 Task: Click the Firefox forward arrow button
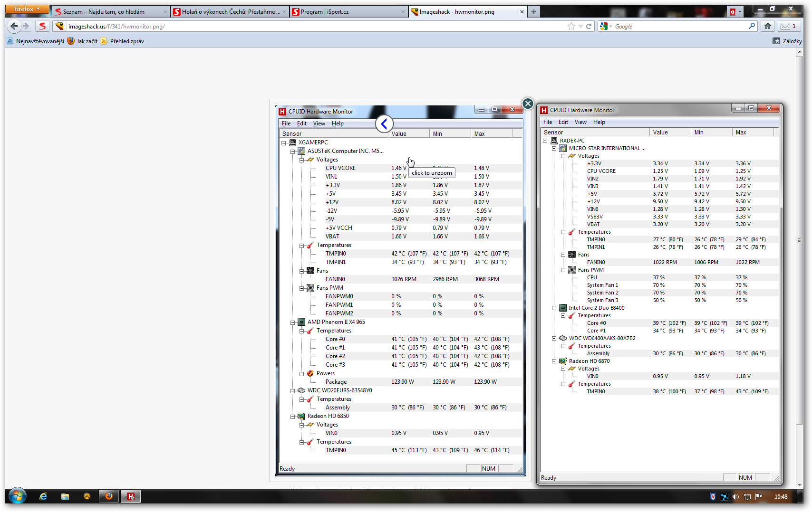click(x=26, y=26)
